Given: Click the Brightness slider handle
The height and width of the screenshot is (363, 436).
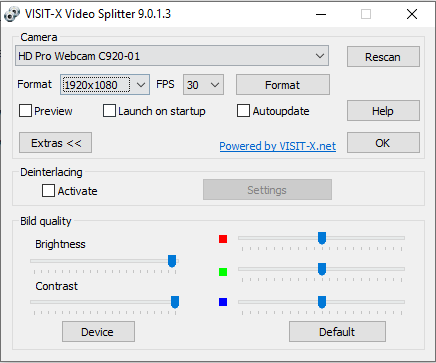Looking at the screenshot, I should pyautogui.click(x=172, y=261).
